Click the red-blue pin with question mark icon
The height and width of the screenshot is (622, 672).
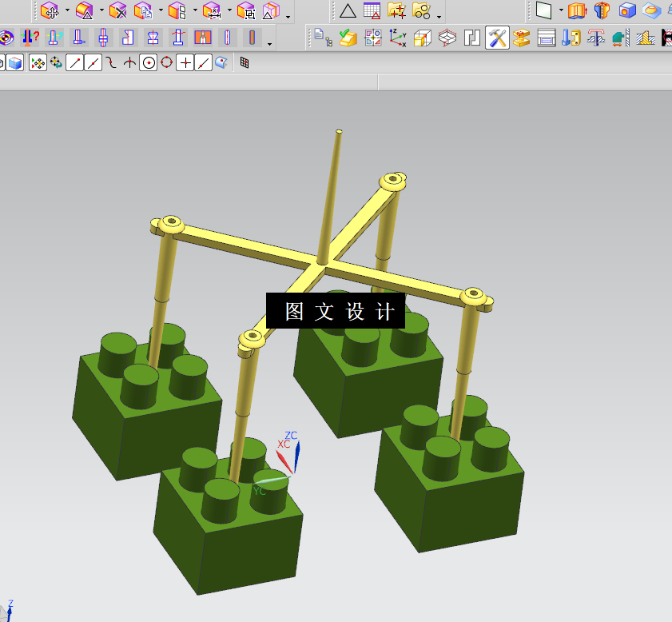coord(29,38)
